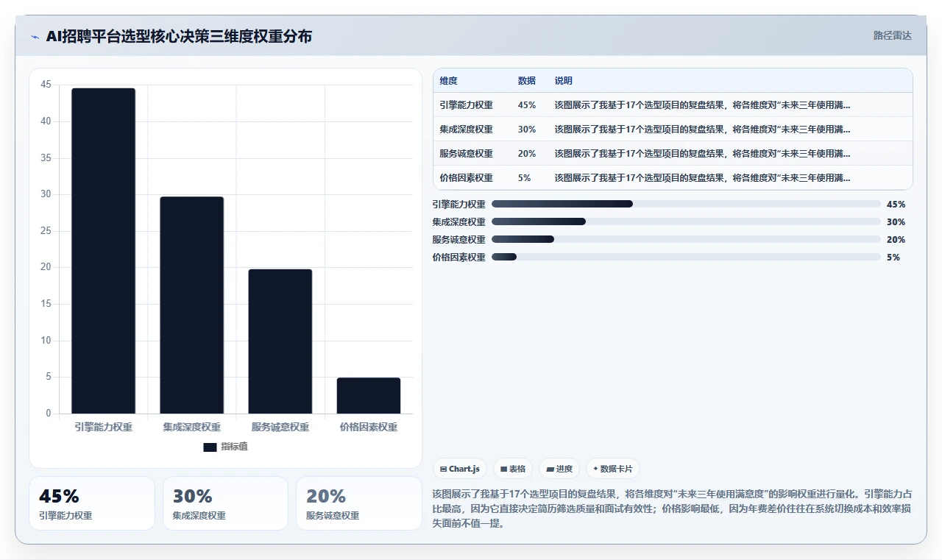Click the lightning icon beside the title
The width and height of the screenshot is (942, 560).
coord(35,37)
